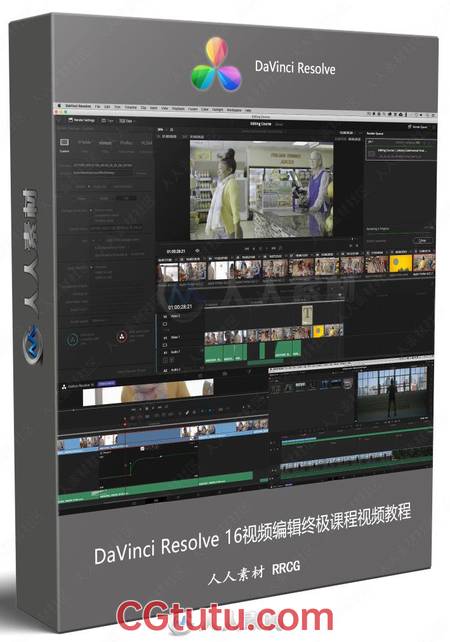Screen dimensions: 450x642
Task: Open the File menu
Action: pyautogui.click(x=97, y=106)
